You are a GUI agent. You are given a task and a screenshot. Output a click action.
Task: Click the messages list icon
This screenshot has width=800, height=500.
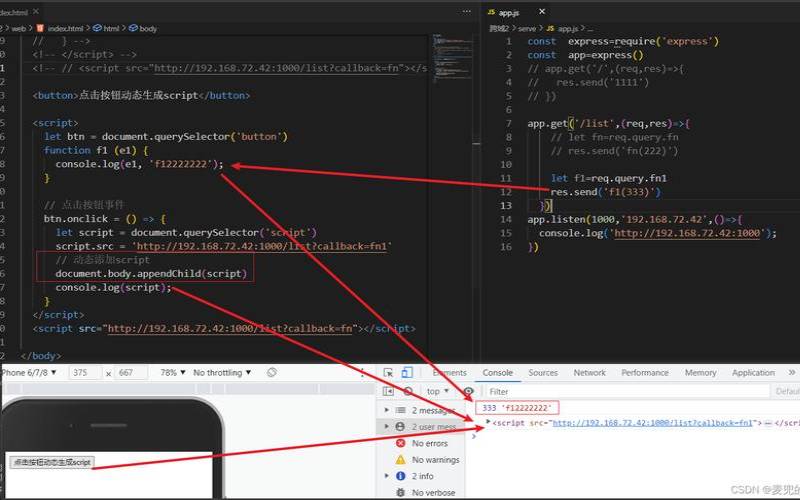tap(401, 410)
